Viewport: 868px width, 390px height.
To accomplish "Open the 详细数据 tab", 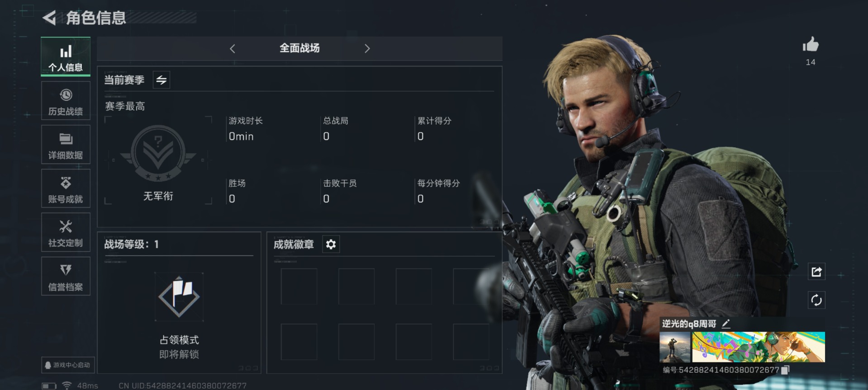I will click(x=66, y=145).
